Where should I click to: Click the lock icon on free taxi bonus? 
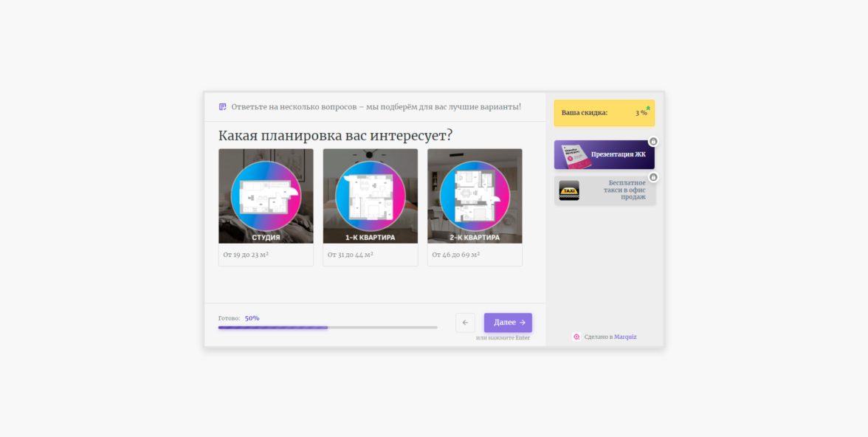[653, 177]
